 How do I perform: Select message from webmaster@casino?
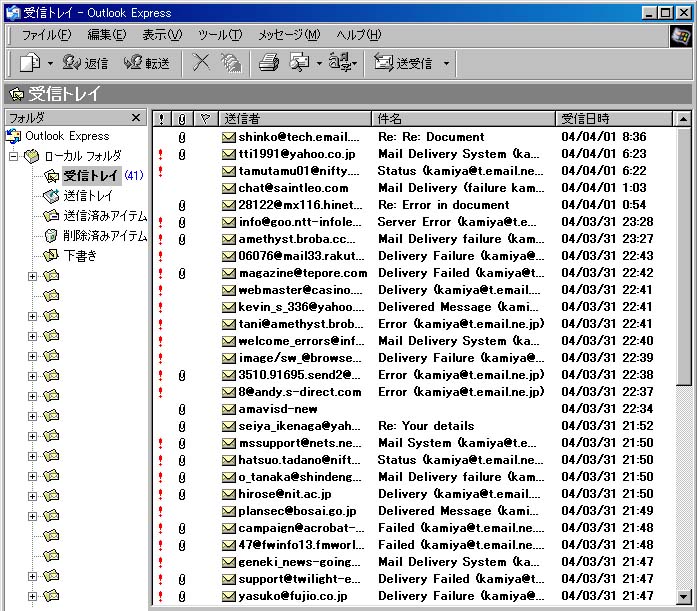[300, 290]
